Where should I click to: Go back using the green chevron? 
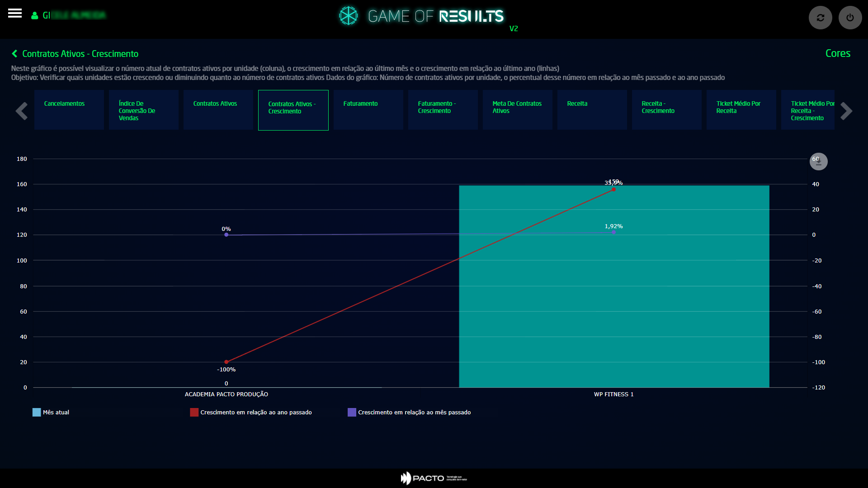[14, 54]
